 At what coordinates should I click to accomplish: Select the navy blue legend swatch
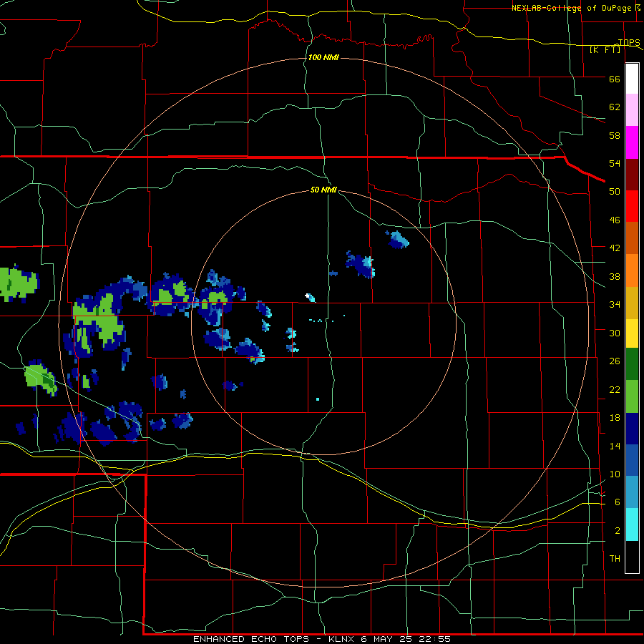point(632,429)
